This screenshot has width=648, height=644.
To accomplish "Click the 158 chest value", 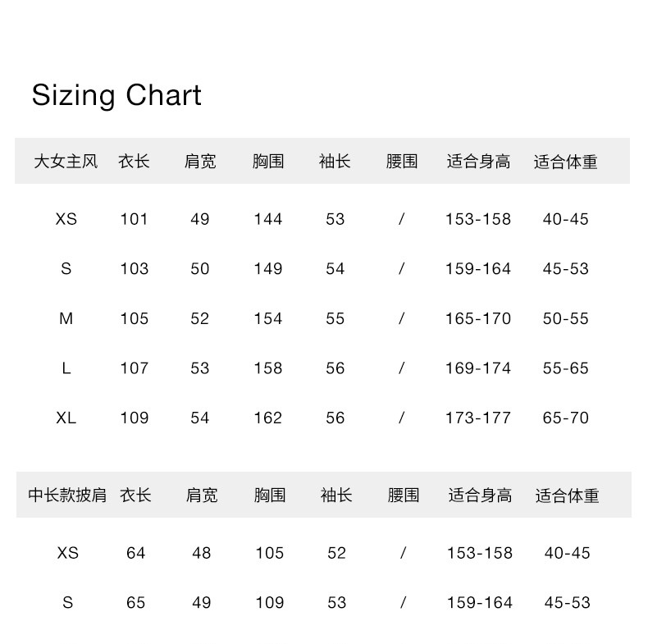I will 267,368.
